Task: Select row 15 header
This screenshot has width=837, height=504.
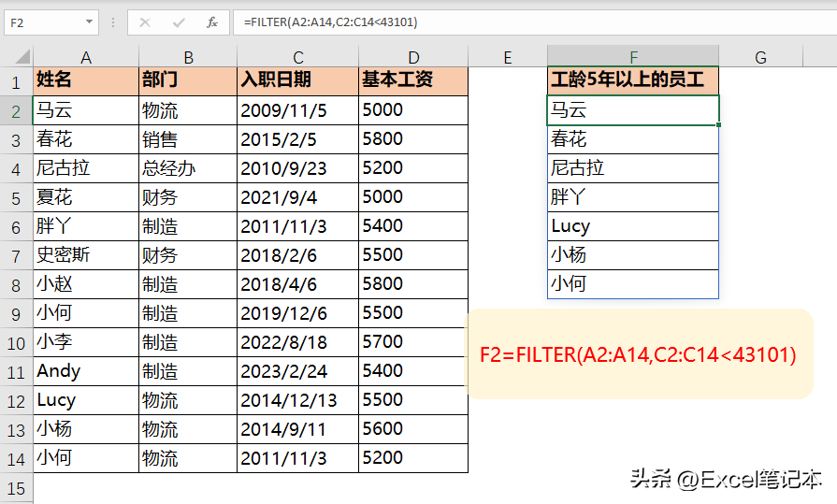Action: (16, 487)
